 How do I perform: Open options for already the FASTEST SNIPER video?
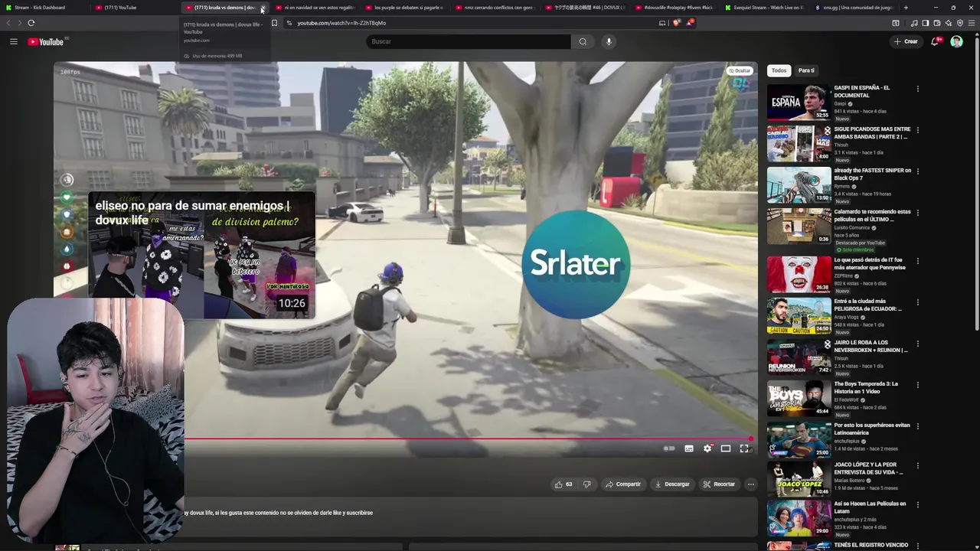tap(917, 171)
